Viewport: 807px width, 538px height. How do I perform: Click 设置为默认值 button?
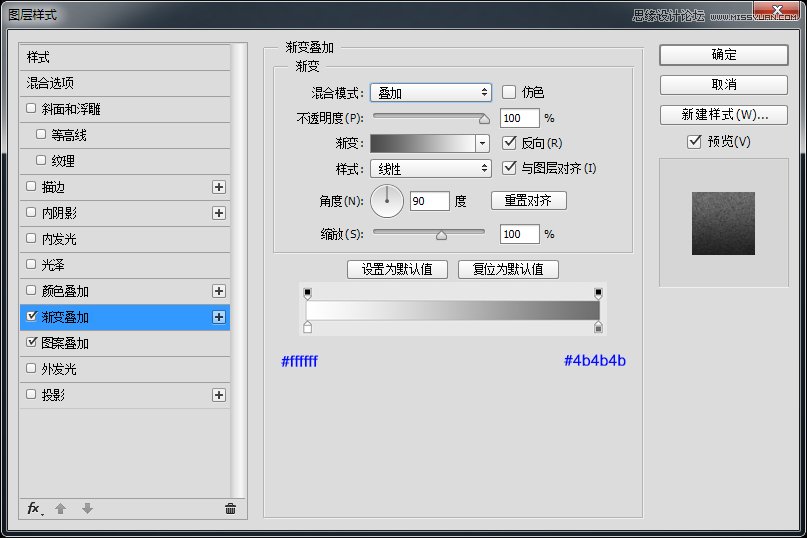pyautogui.click(x=397, y=269)
